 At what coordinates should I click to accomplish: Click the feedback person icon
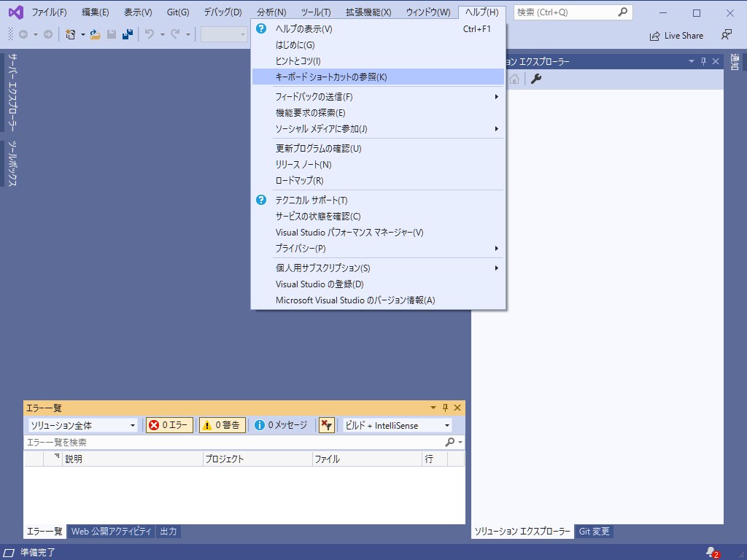click(727, 35)
